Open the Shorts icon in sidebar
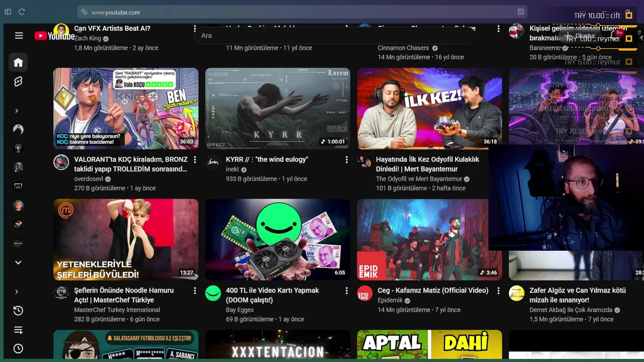The height and width of the screenshot is (362, 644). [x=18, y=81]
